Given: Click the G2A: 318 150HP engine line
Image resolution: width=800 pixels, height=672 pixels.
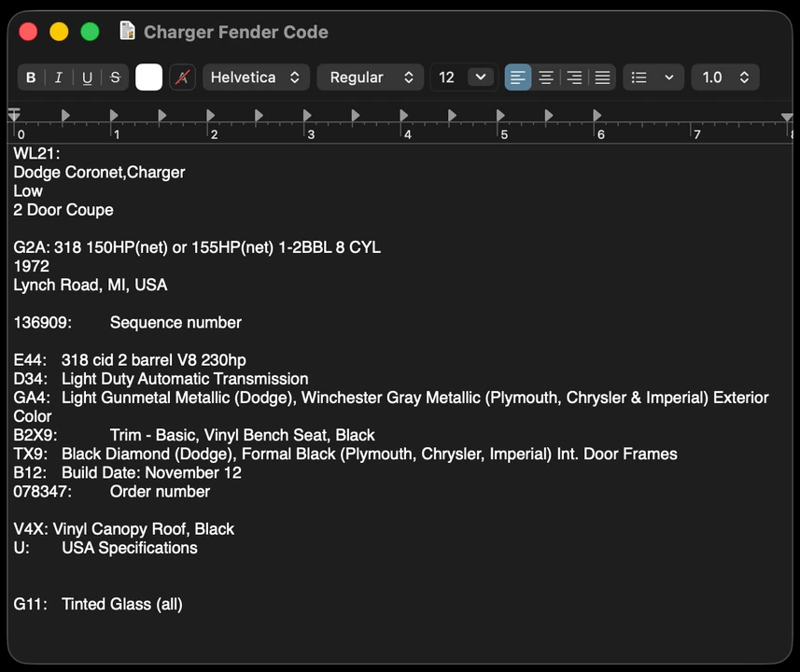Looking at the screenshot, I should click(x=197, y=247).
